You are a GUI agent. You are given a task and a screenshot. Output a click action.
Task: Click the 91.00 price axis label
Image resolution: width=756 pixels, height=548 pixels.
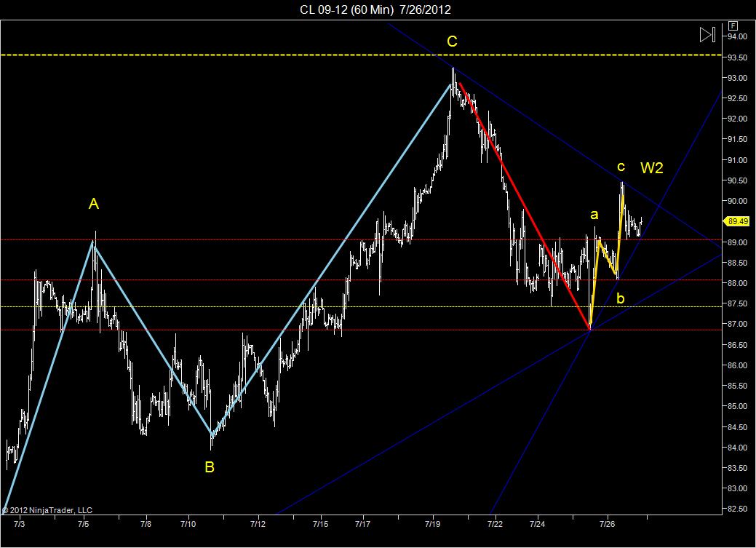coord(738,160)
